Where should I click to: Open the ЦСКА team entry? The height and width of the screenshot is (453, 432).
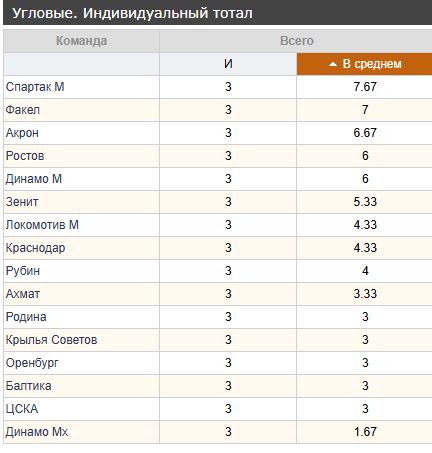click(22, 409)
